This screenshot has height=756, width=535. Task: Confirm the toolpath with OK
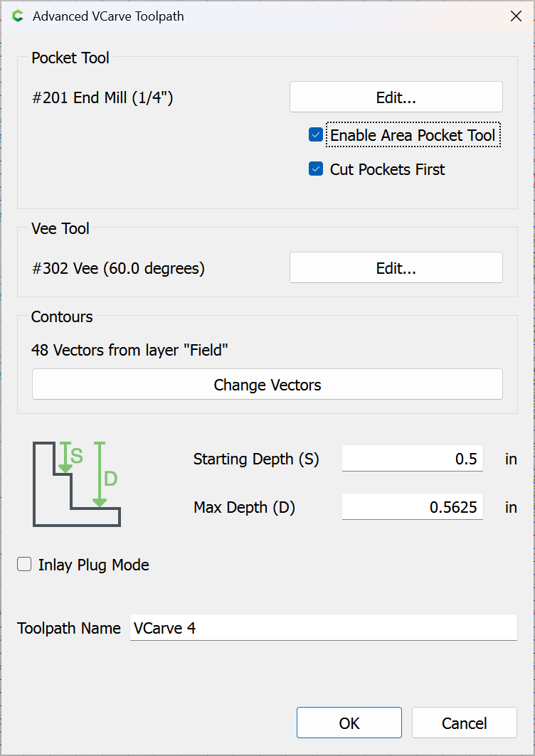click(349, 723)
